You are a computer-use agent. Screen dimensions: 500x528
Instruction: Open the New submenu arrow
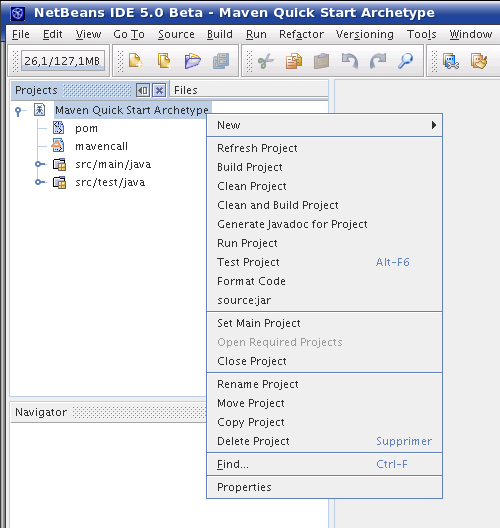434,125
